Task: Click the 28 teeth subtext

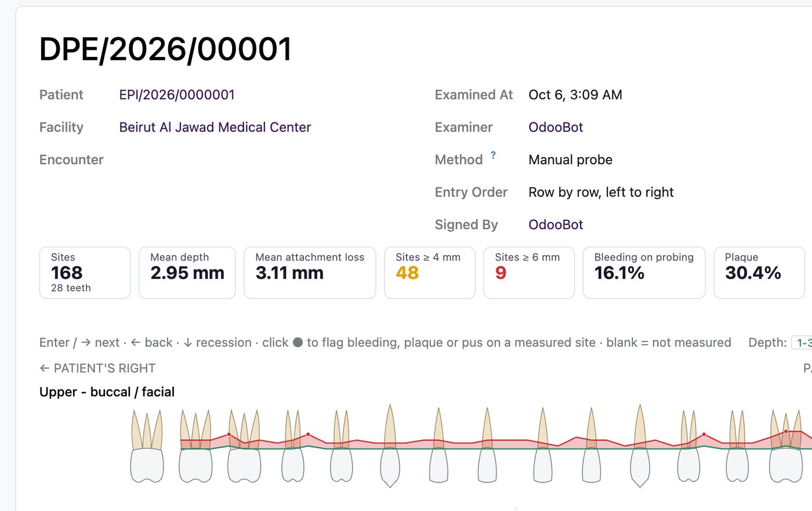Action: point(71,288)
